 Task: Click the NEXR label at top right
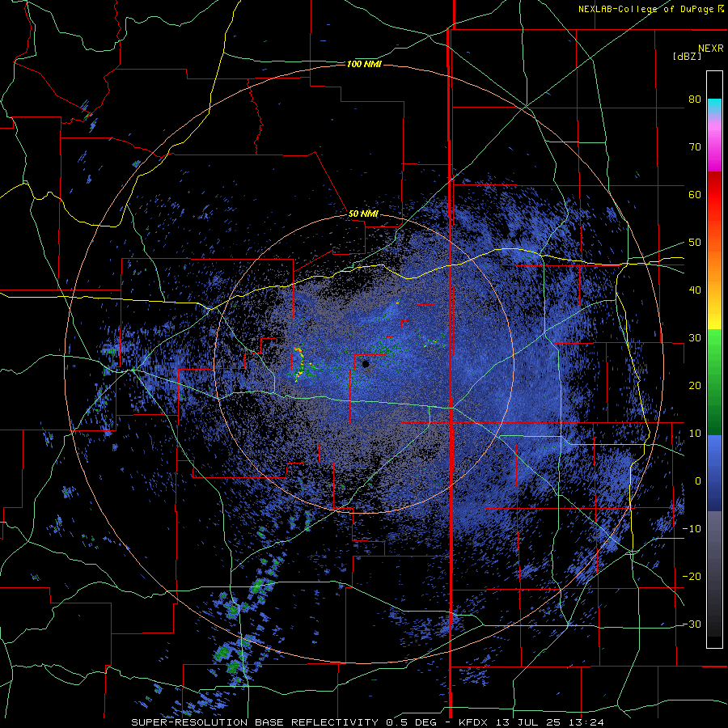[710, 49]
